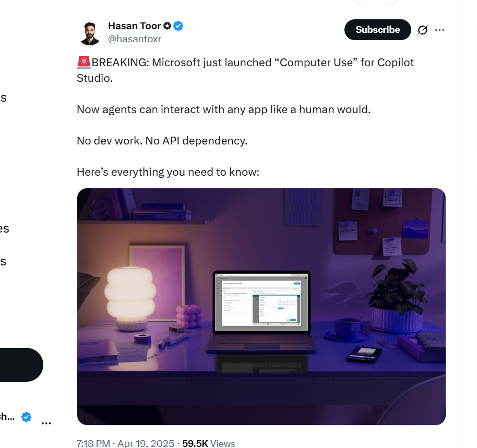The image size is (477, 448).
Task: Click the 7:18 PM · Apr 19, 2025 timestamp
Action: (x=125, y=443)
